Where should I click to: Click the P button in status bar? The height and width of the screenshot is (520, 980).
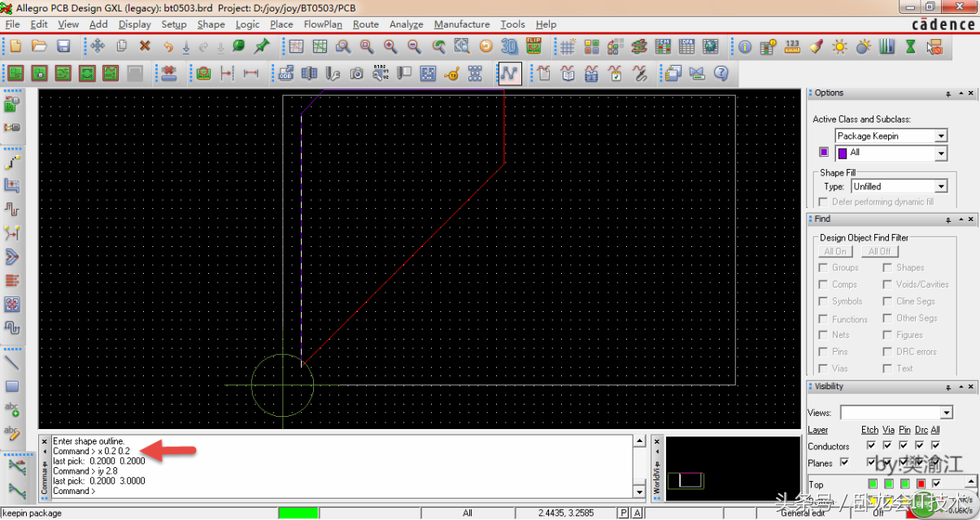(624, 513)
